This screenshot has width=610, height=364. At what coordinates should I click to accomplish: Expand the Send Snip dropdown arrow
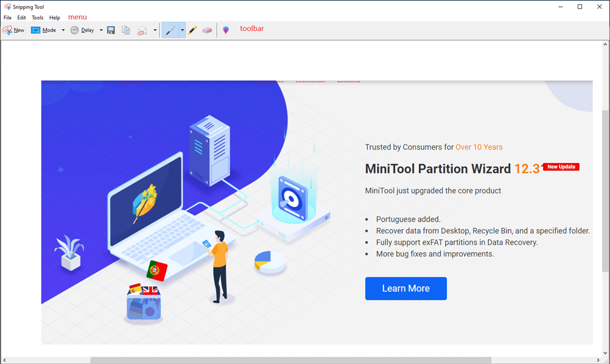[155, 30]
